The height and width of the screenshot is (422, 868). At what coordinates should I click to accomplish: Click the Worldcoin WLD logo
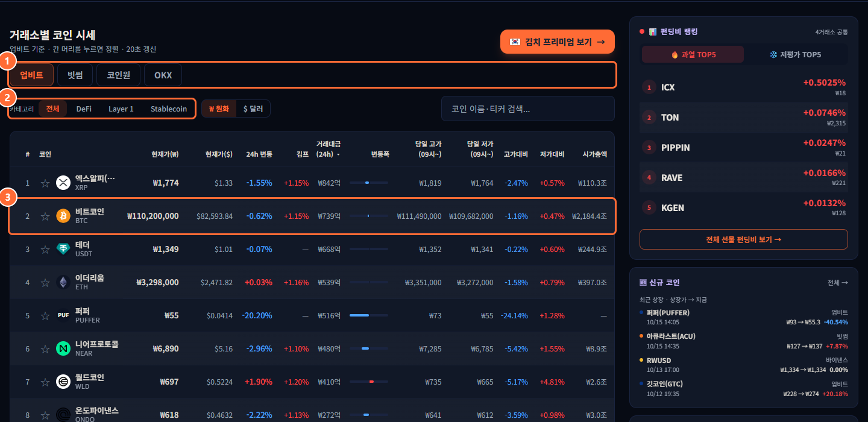(63, 382)
